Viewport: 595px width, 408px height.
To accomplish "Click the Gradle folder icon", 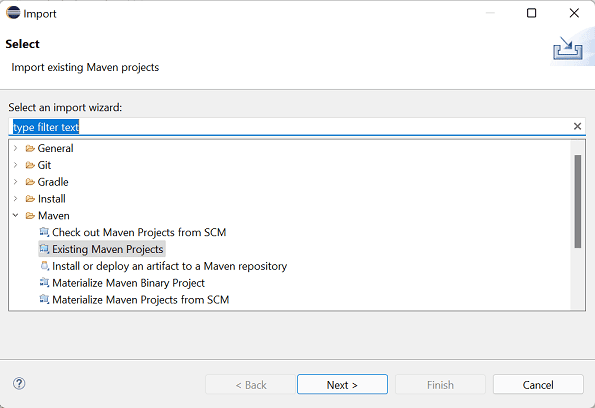I will pyautogui.click(x=30, y=182).
